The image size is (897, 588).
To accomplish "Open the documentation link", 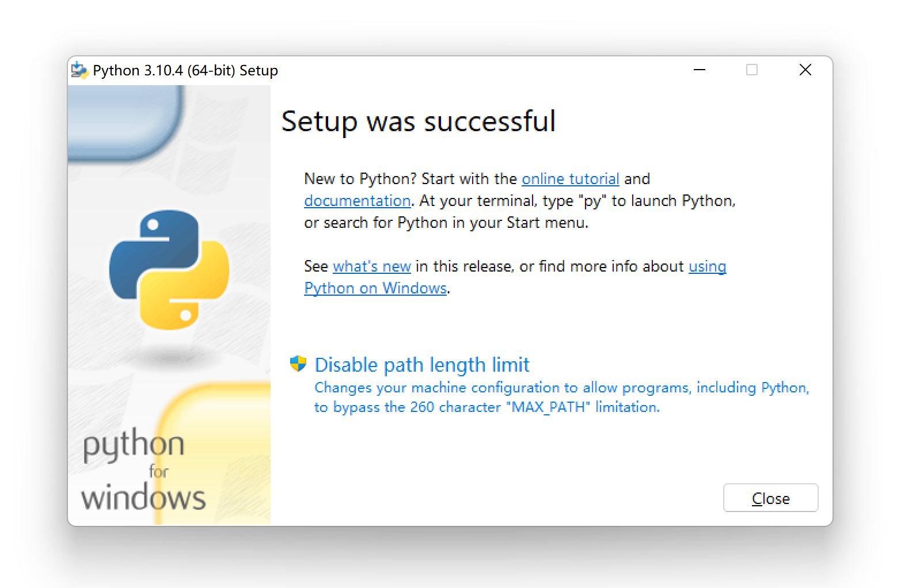I will click(x=357, y=201).
